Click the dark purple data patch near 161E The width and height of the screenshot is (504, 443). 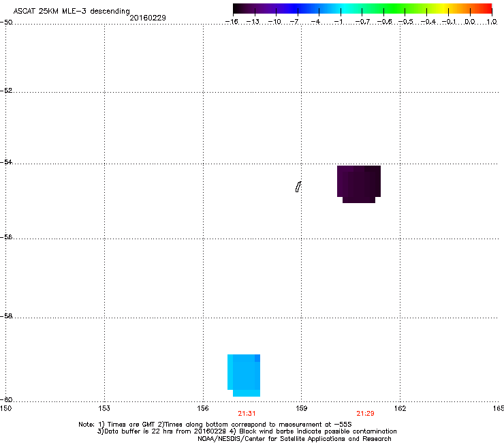coord(359,184)
